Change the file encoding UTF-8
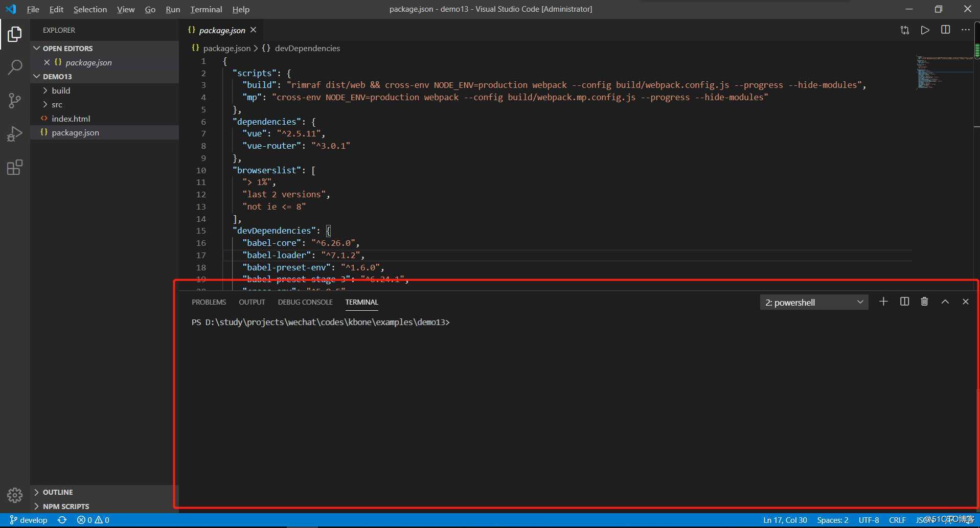This screenshot has width=980, height=528. click(x=869, y=520)
